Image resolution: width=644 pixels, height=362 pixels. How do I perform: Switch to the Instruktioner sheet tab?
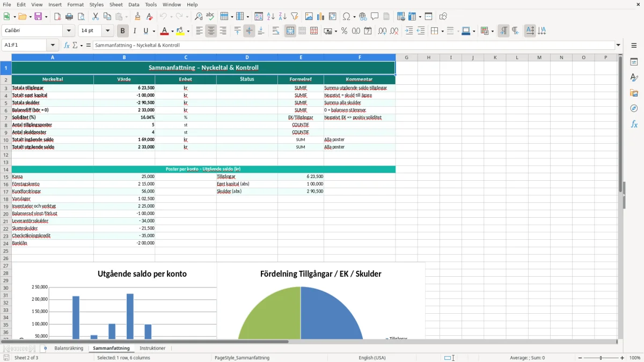point(152,348)
